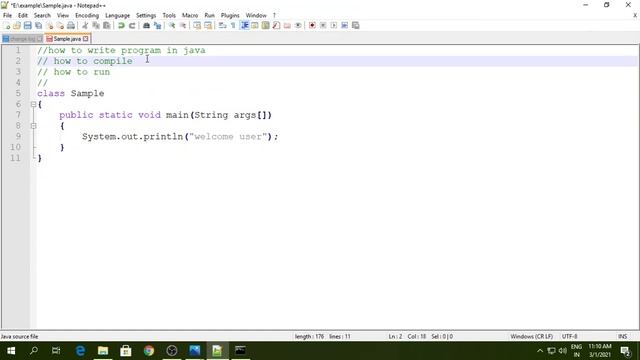Click the UTF-8 encoding status field
The width and height of the screenshot is (640, 360).
pos(569,336)
